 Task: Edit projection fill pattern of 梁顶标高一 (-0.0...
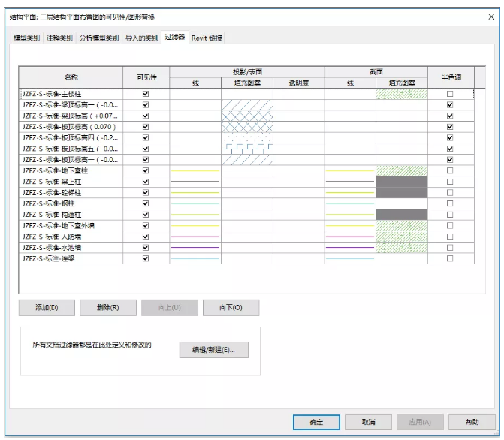247,105
